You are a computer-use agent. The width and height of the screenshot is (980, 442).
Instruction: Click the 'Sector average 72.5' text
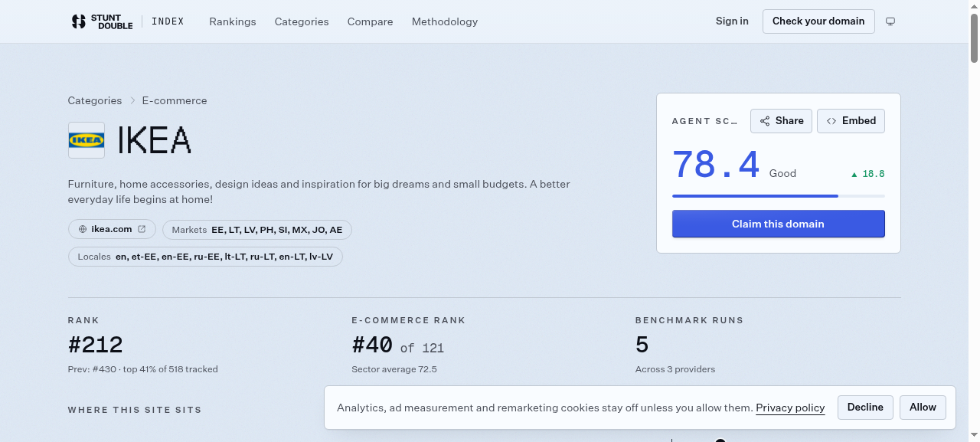click(394, 369)
